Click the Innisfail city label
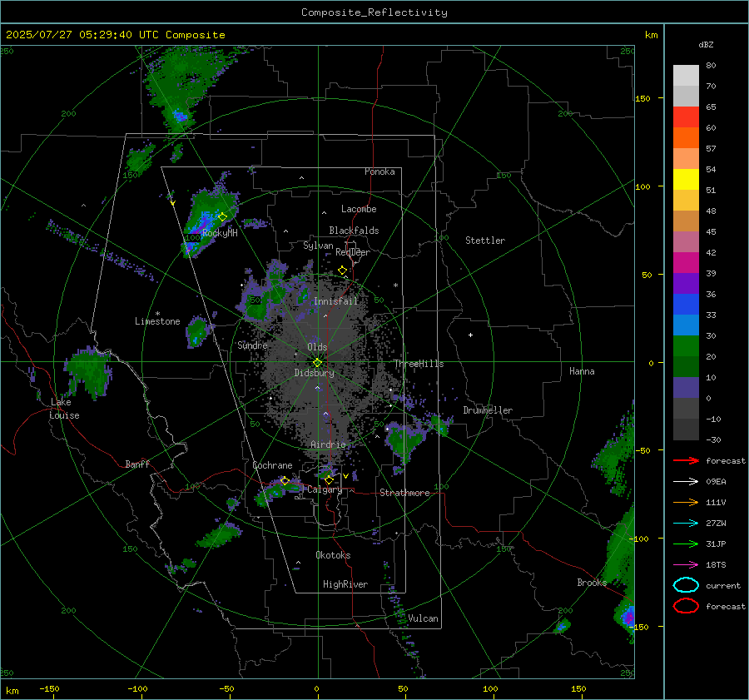749x700 pixels. 336,301
